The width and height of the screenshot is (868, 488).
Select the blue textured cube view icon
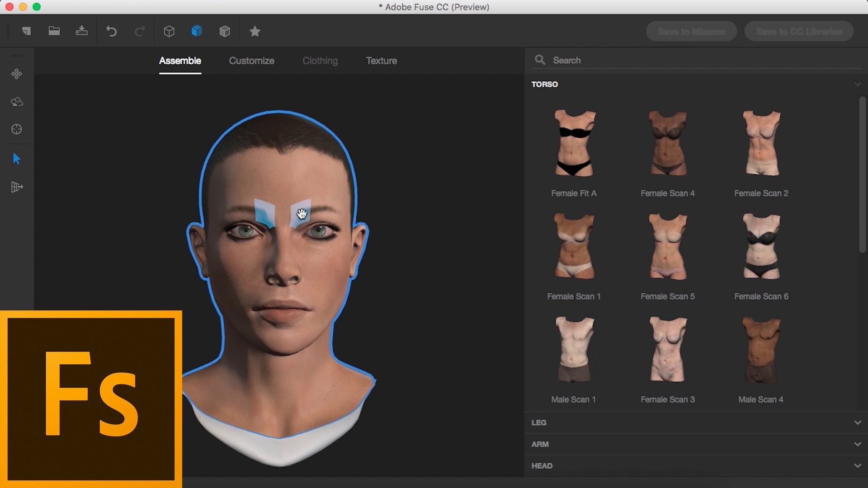click(x=197, y=31)
